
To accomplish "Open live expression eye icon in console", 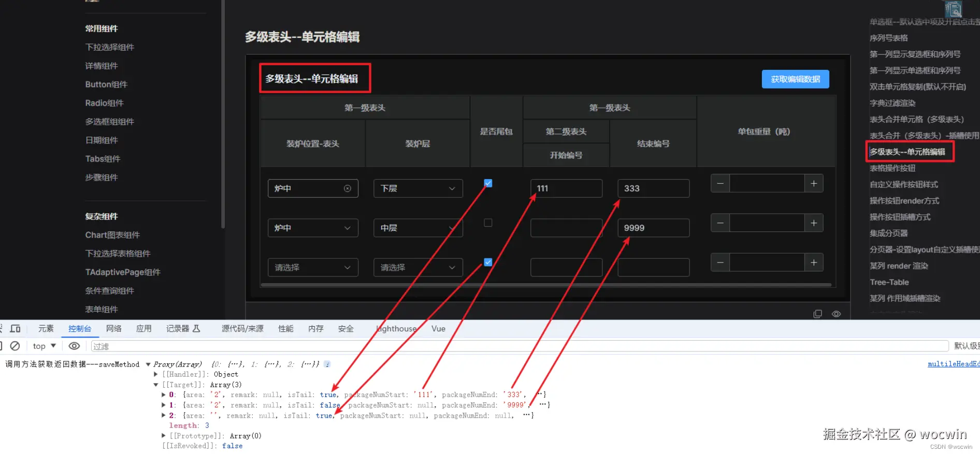I will 74,346.
